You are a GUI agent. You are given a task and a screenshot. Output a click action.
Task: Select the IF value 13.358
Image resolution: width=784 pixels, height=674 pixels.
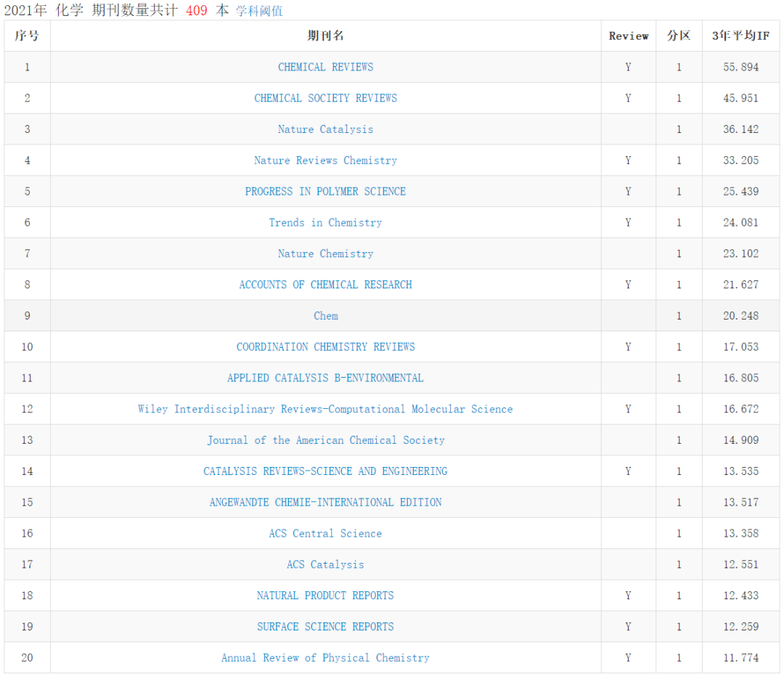tap(741, 533)
